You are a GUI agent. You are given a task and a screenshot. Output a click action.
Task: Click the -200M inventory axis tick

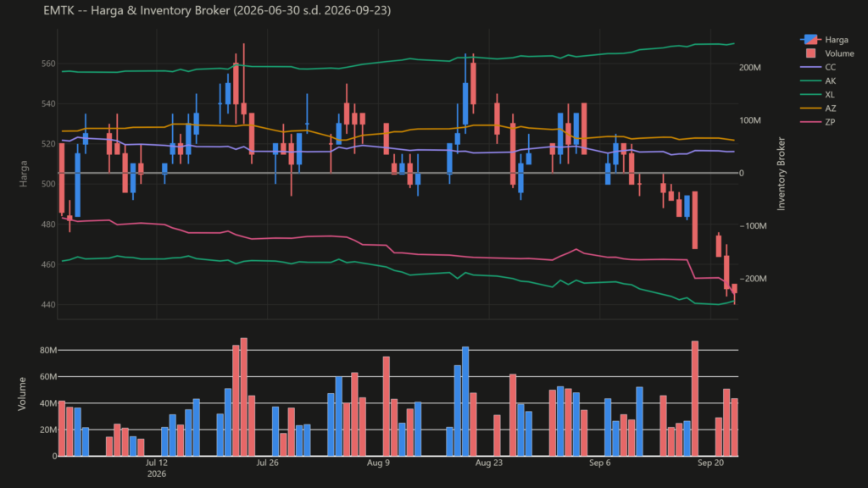[754, 279]
